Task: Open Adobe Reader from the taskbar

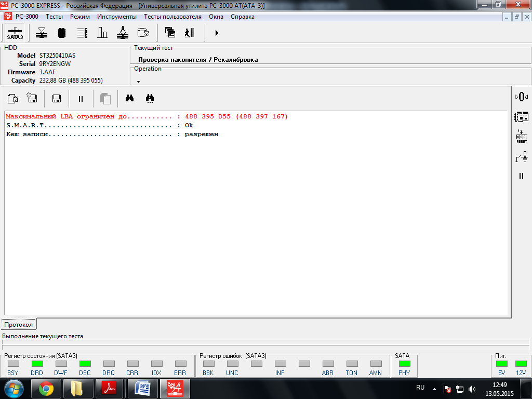Action: pos(110,389)
